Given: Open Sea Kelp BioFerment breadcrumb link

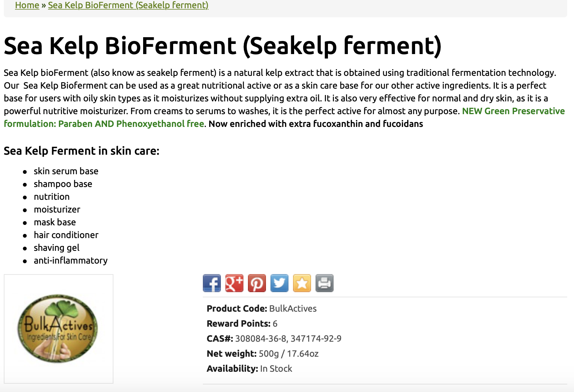Looking at the screenshot, I should point(128,5).
